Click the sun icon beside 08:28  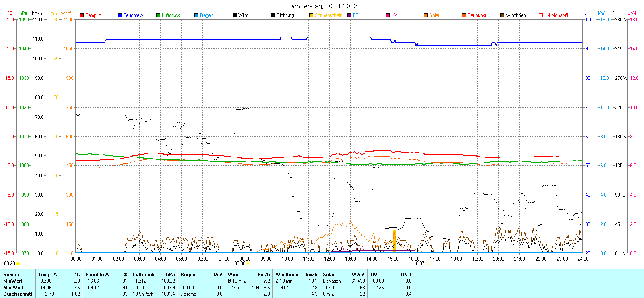[x=18, y=263]
